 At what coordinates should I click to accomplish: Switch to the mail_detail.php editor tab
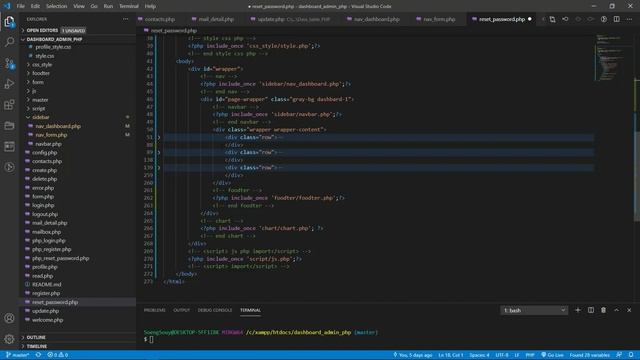point(216,19)
